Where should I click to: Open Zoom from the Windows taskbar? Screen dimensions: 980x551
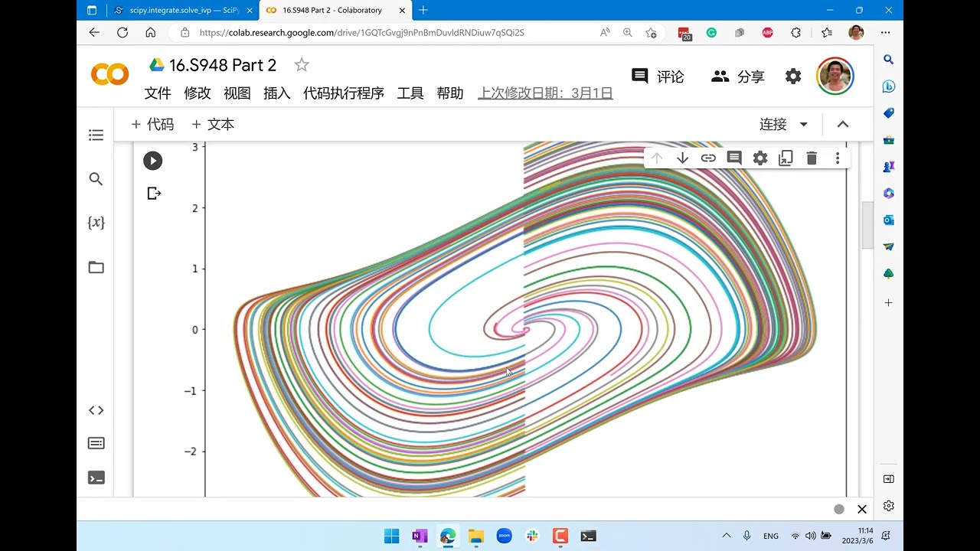point(504,536)
